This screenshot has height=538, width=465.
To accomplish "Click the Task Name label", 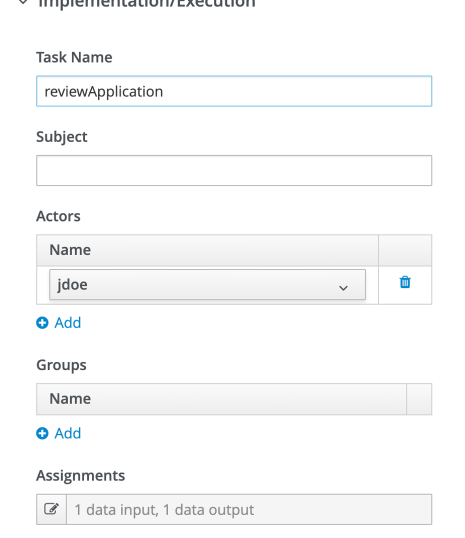I will point(74,57).
